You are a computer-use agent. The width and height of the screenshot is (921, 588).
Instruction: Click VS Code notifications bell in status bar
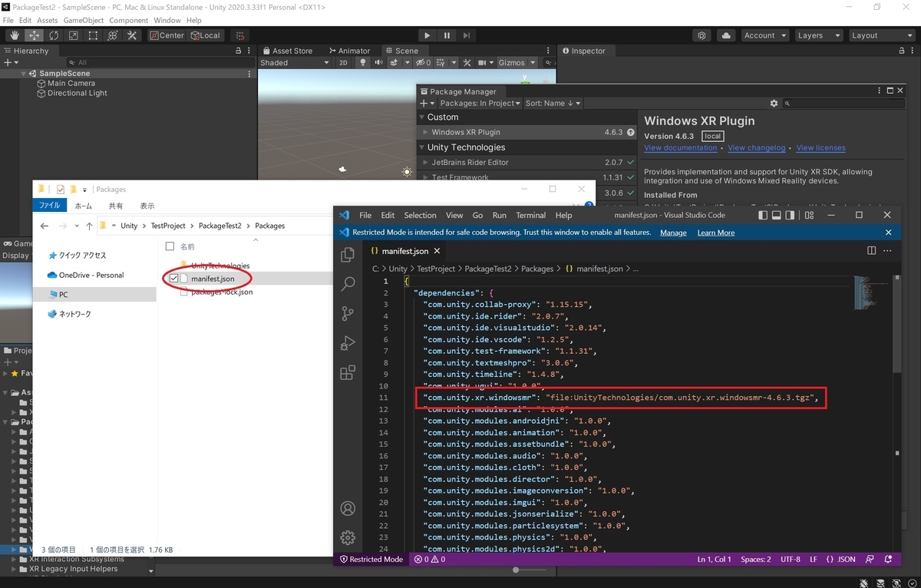point(889,560)
